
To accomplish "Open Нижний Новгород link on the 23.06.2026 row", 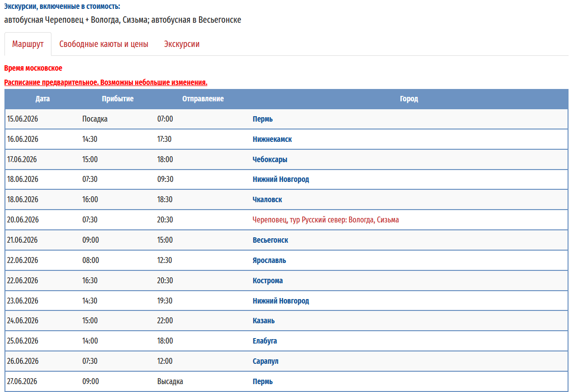I will [x=281, y=301].
